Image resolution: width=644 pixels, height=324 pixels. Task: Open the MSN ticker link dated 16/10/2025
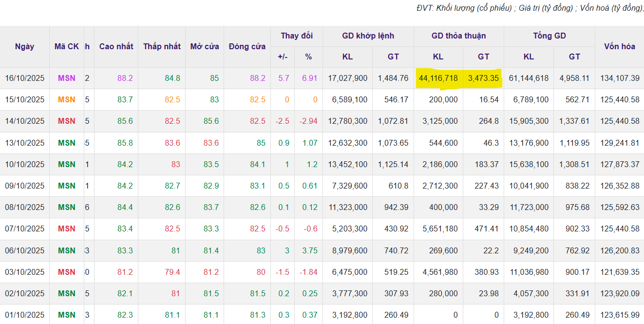[67, 78]
